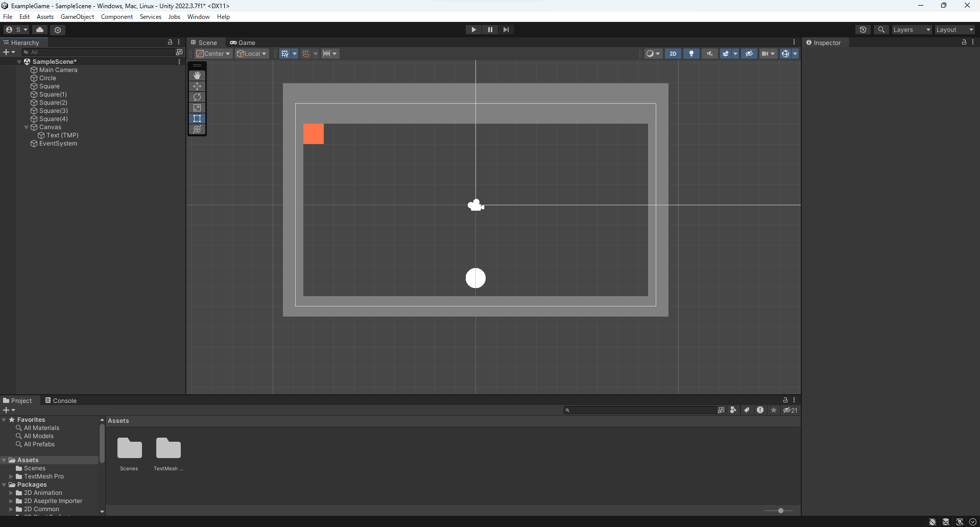
Task: Open the Layers dropdown
Action: 911,29
